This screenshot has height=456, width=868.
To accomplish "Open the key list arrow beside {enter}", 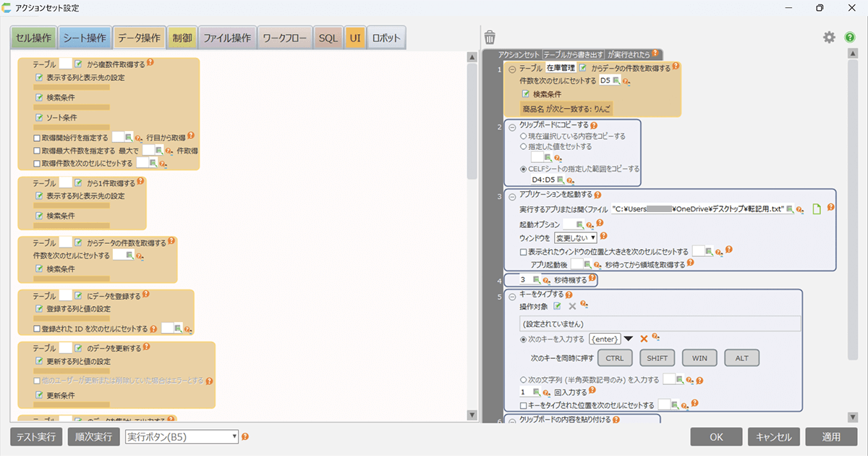I will [629, 339].
